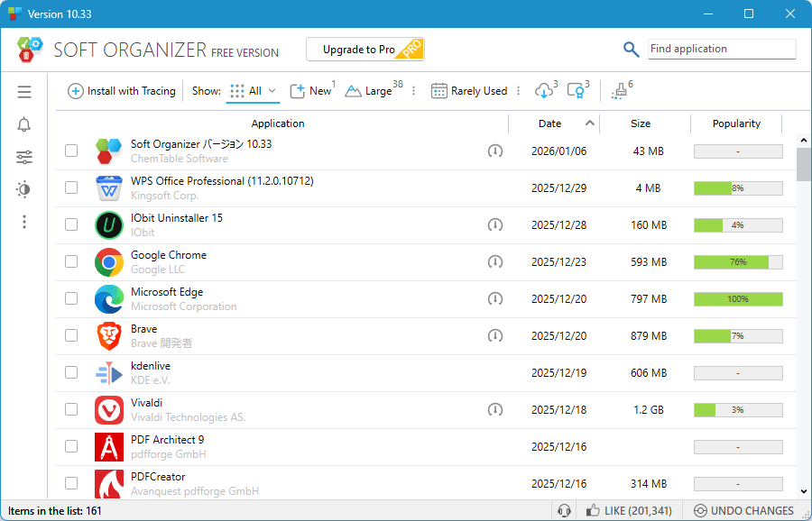The height and width of the screenshot is (521, 812).
Task: Filter by New applications
Action: click(x=310, y=91)
